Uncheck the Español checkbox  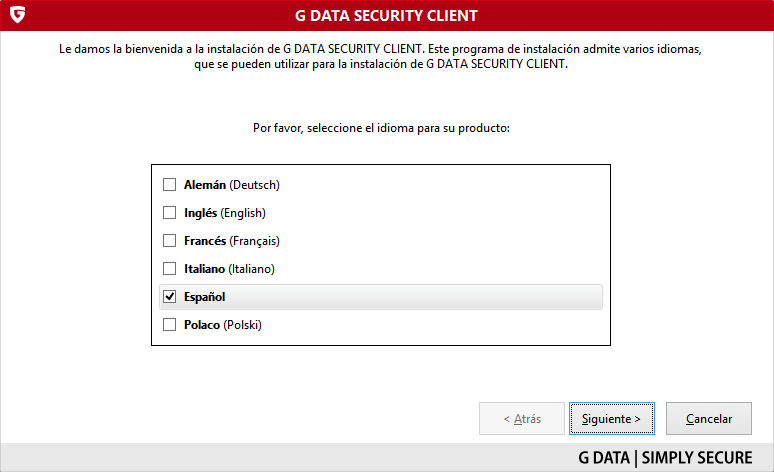coord(169,297)
